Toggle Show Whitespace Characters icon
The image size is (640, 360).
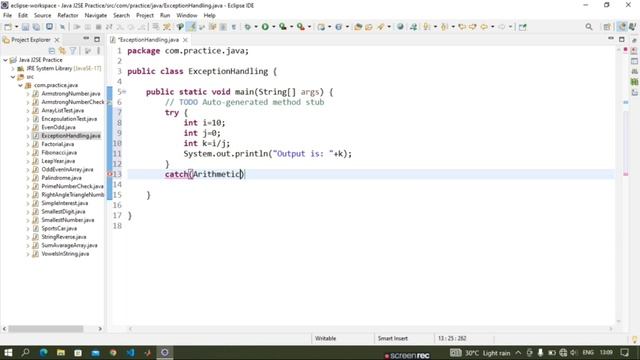point(234,27)
